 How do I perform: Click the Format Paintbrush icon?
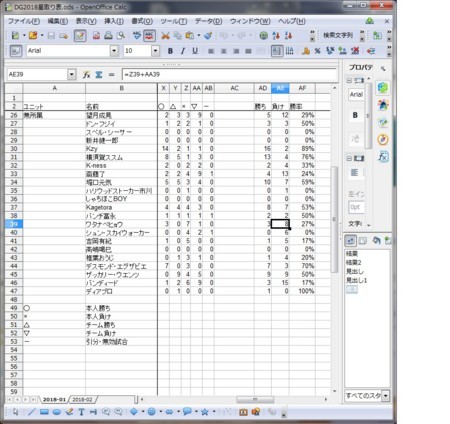pyautogui.click(x=208, y=35)
